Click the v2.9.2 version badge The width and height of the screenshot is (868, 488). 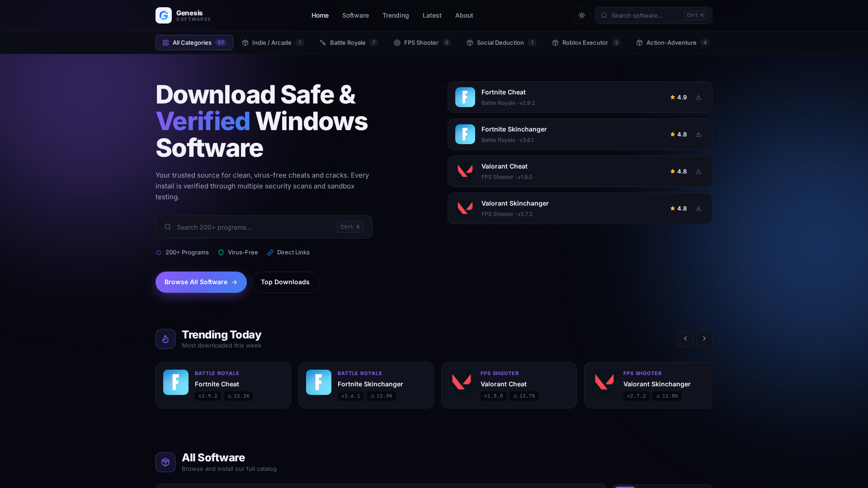point(208,396)
